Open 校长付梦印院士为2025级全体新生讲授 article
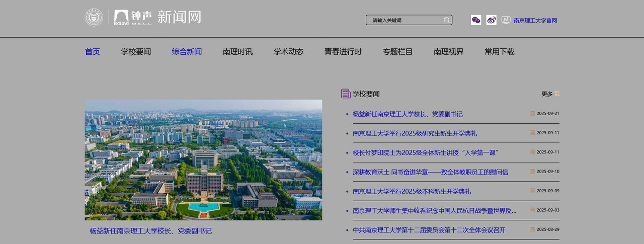 coord(426,152)
